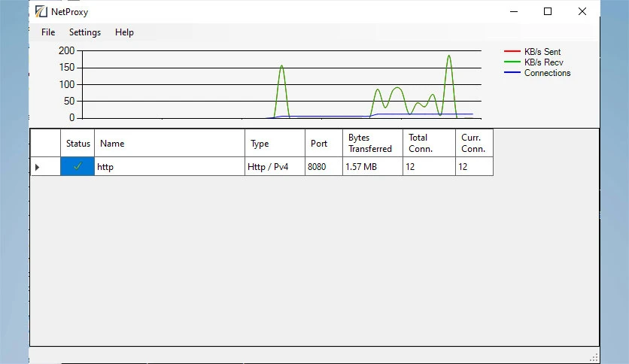Click the green KB/s Recv legend line

(512, 62)
